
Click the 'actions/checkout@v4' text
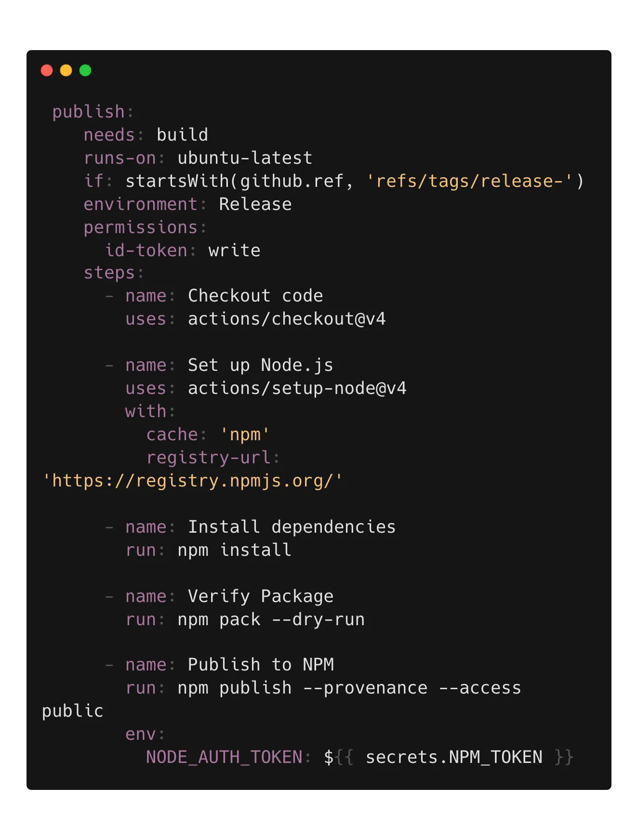click(x=287, y=319)
